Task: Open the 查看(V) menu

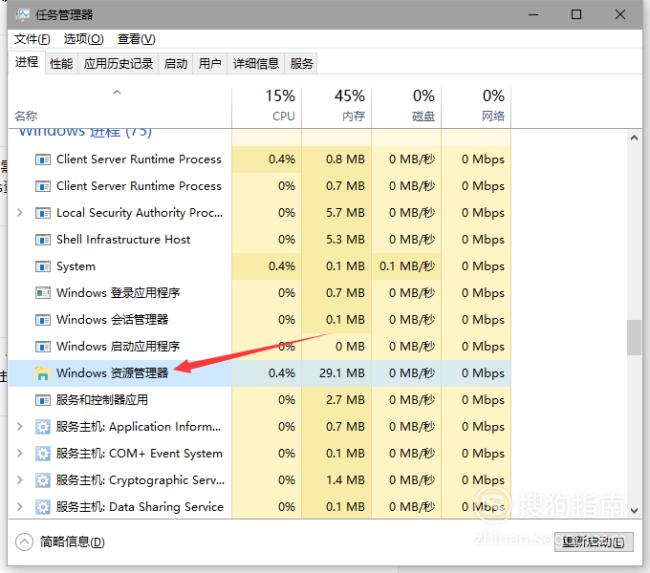Action: point(136,39)
